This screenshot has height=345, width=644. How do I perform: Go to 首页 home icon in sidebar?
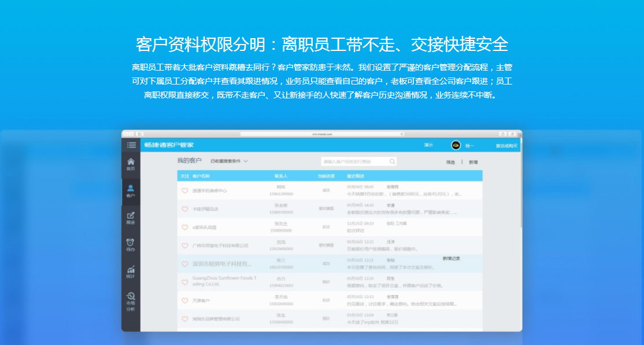(131, 164)
